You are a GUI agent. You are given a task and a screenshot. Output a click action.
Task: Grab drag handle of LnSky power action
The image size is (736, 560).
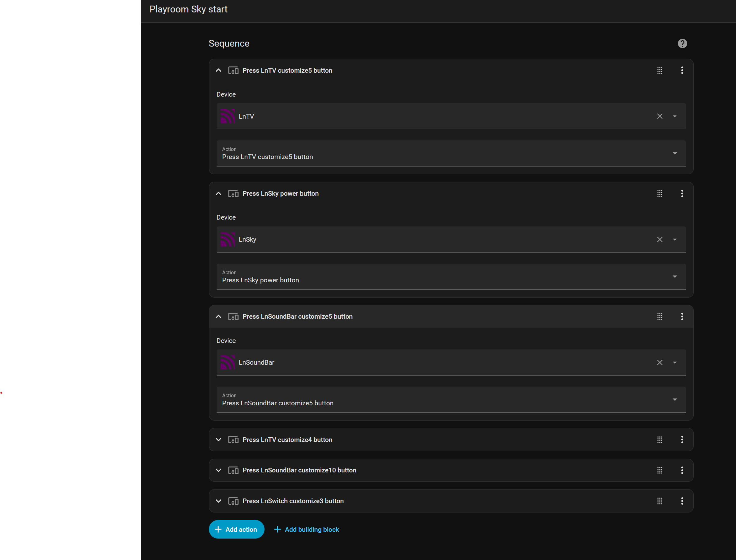point(659,194)
